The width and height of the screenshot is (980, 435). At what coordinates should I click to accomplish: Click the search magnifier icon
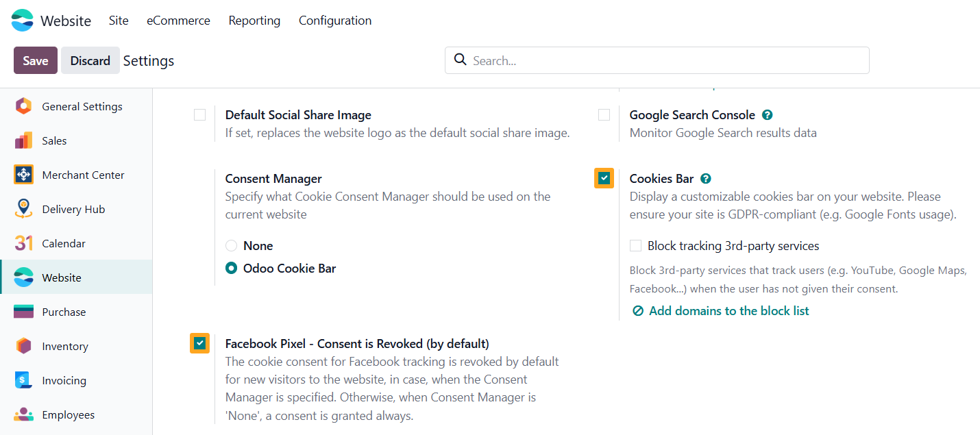tap(461, 60)
